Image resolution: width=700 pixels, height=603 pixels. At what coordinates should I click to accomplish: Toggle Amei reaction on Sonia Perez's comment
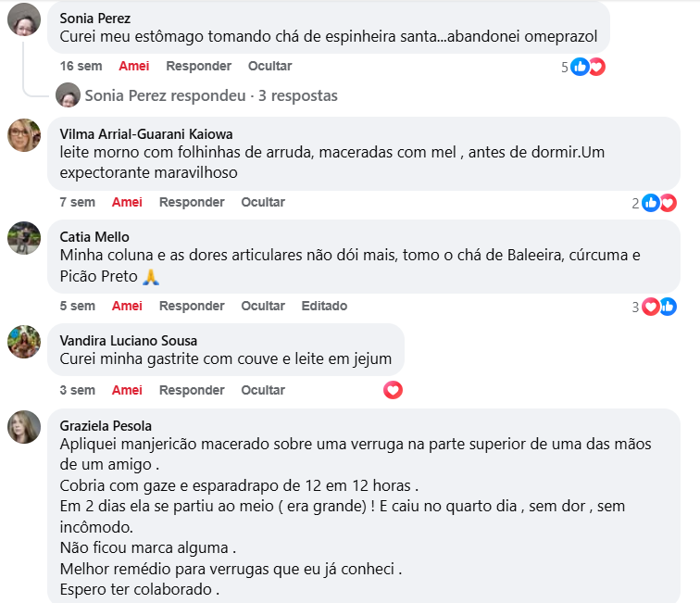point(134,66)
